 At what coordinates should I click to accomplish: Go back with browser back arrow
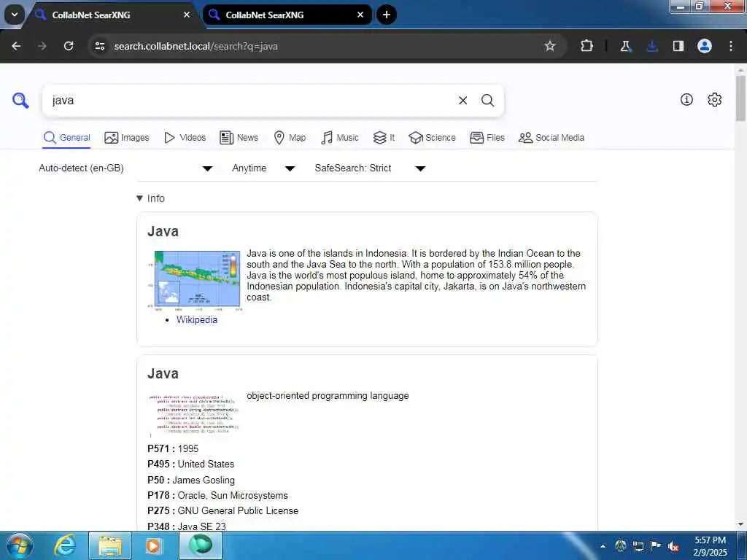[16, 46]
